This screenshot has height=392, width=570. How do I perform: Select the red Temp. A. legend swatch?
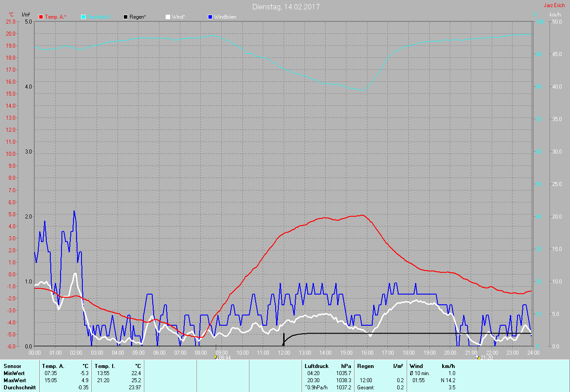click(x=41, y=17)
